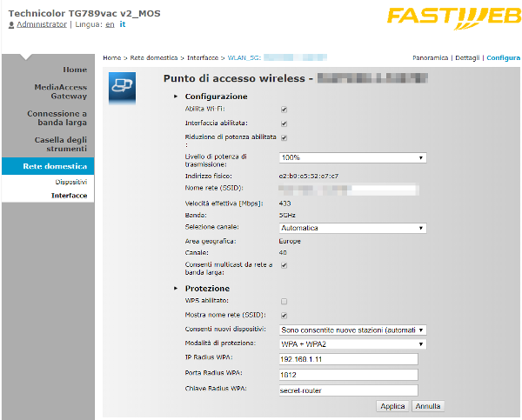
Task: Collapse the Protezione section arrow
Action: [x=176, y=288]
